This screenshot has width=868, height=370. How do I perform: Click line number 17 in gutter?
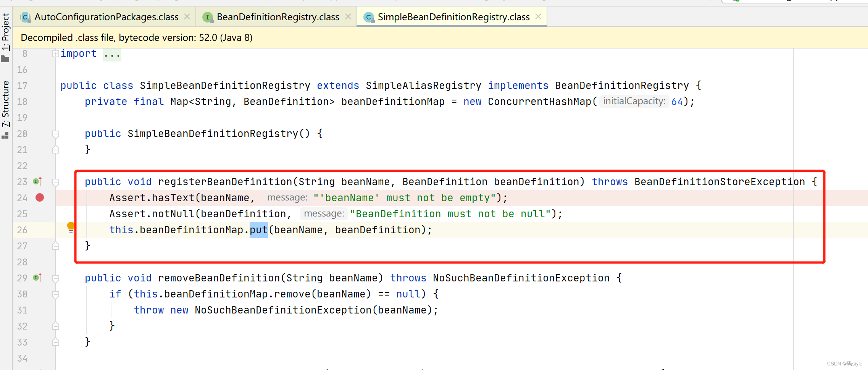22,86
